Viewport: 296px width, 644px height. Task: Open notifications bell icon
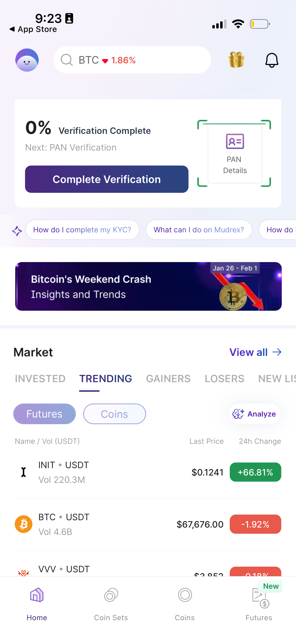coord(271,60)
